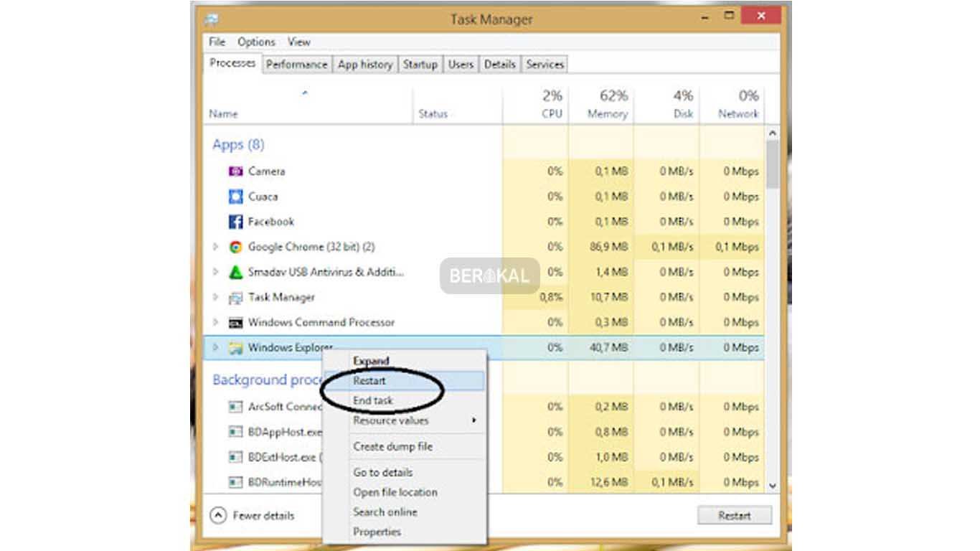Click the process list scrollbar thumb

click(772, 164)
